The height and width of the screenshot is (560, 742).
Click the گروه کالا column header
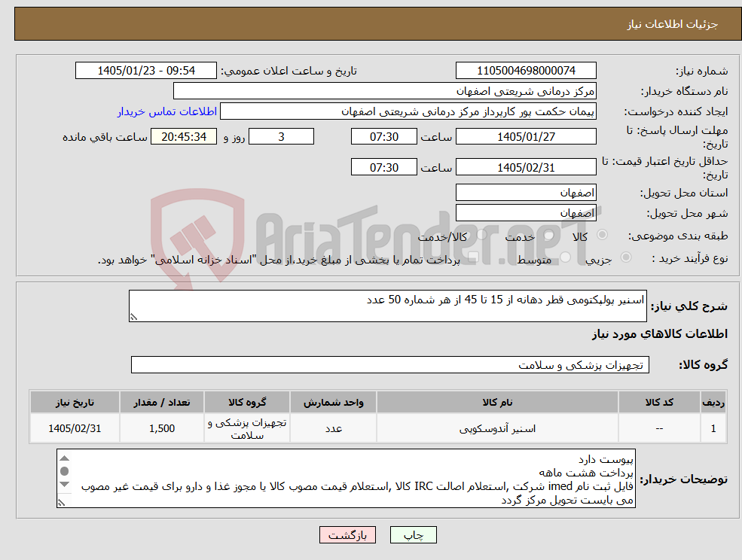click(247, 402)
